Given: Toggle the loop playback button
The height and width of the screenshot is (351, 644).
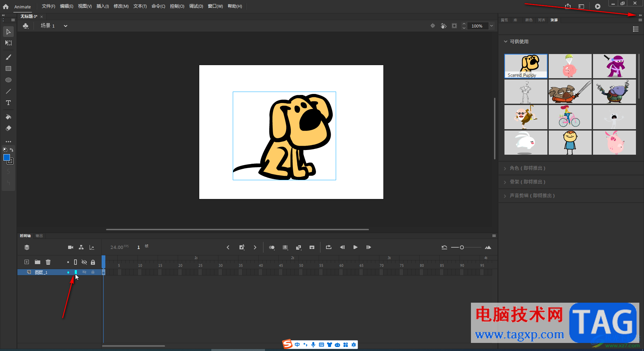Looking at the screenshot, I should click(x=329, y=247).
